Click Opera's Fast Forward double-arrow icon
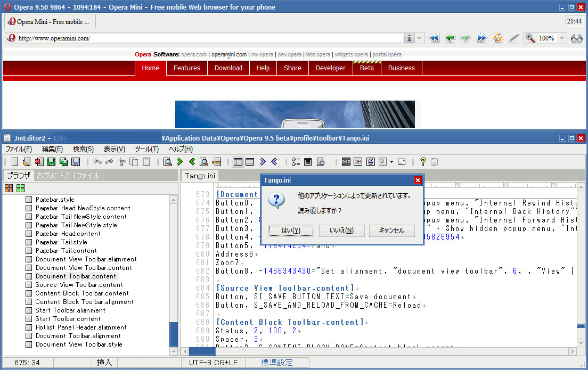The width and height of the screenshot is (588, 370). tap(481, 38)
